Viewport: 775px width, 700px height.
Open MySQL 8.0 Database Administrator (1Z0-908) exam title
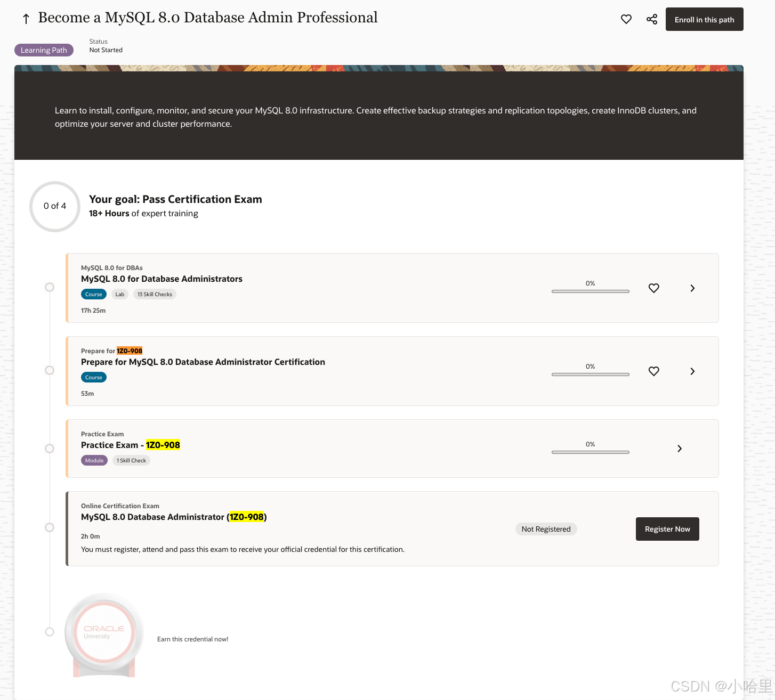[174, 517]
